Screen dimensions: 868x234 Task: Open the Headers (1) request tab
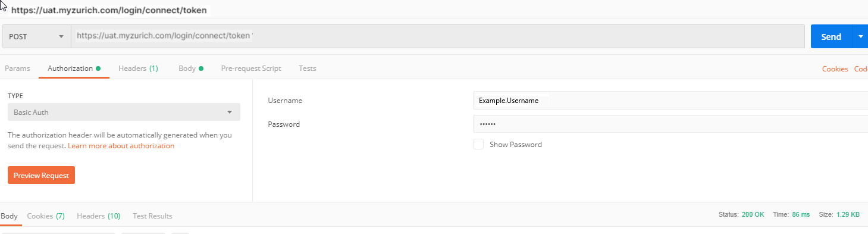tap(138, 68)
